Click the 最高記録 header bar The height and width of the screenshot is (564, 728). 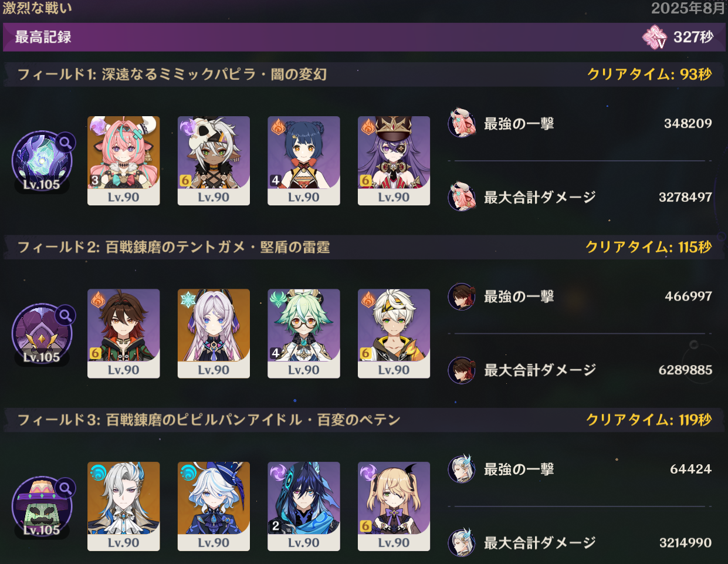364,37
